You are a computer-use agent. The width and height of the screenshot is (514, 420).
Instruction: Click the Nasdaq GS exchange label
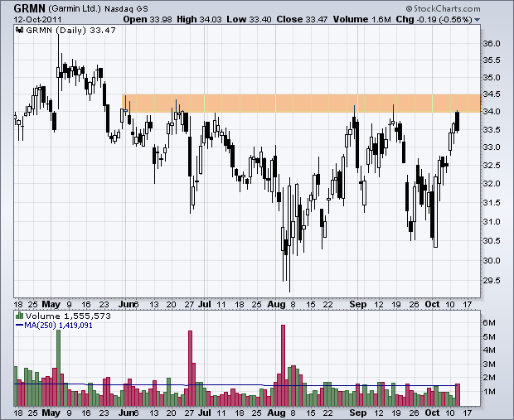(x=126, y=9)
